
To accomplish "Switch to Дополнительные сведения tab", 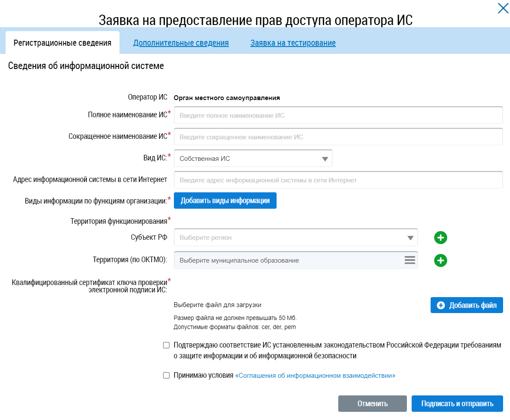I will pos(181,43).
